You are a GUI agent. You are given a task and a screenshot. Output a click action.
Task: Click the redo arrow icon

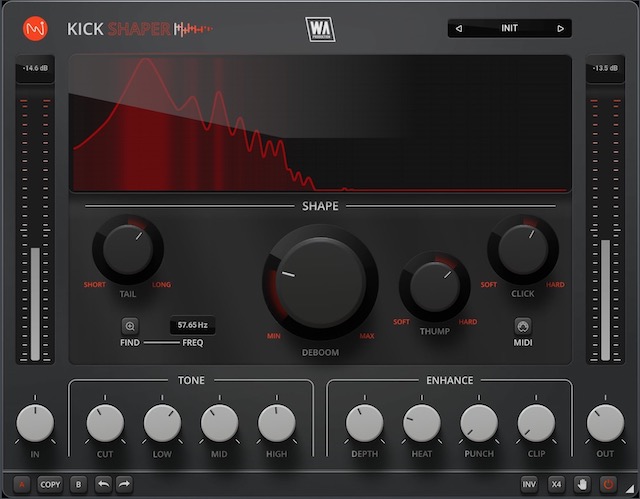[124, 484]
